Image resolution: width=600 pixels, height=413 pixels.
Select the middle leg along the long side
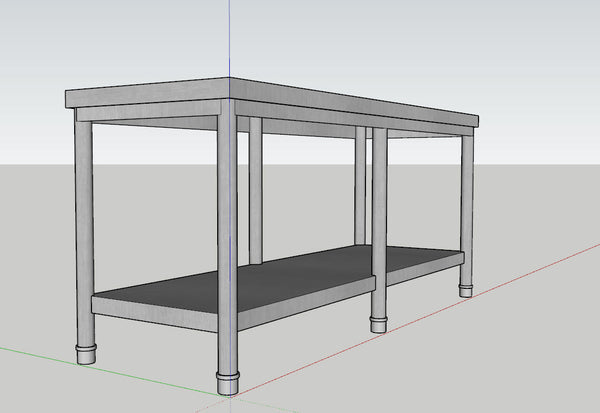[379, 230]
